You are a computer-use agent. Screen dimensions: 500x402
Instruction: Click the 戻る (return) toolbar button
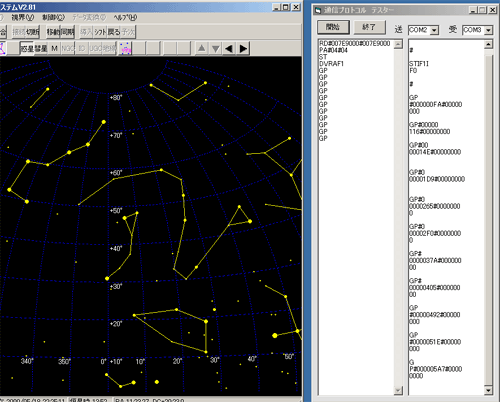point(114,32)
